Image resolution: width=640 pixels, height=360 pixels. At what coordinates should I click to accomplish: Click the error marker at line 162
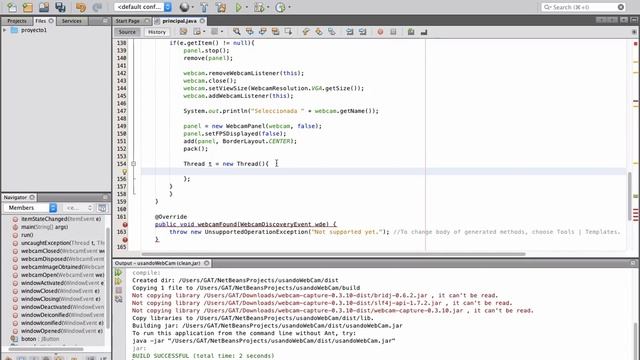coord(125,224)
